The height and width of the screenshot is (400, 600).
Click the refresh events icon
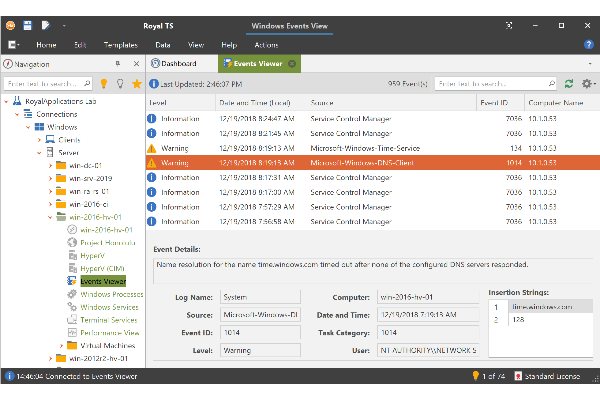[x=568, y=84]
